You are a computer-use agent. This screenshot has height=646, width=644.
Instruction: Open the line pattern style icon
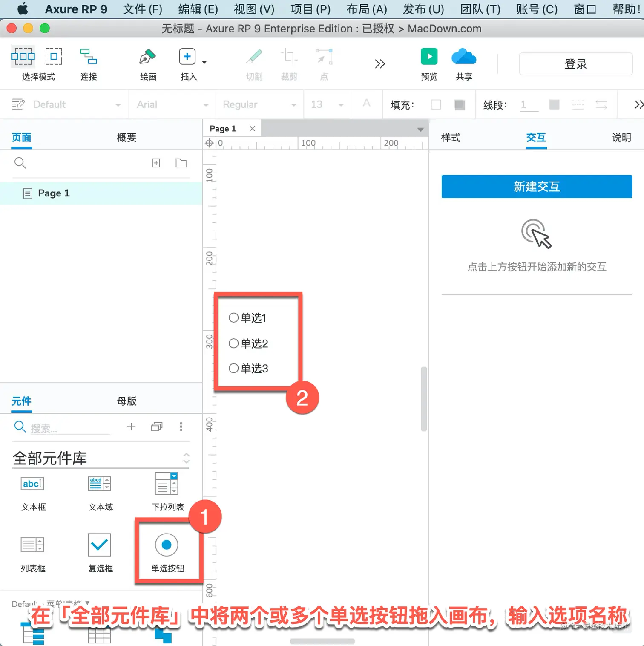[x=578, y=104]
